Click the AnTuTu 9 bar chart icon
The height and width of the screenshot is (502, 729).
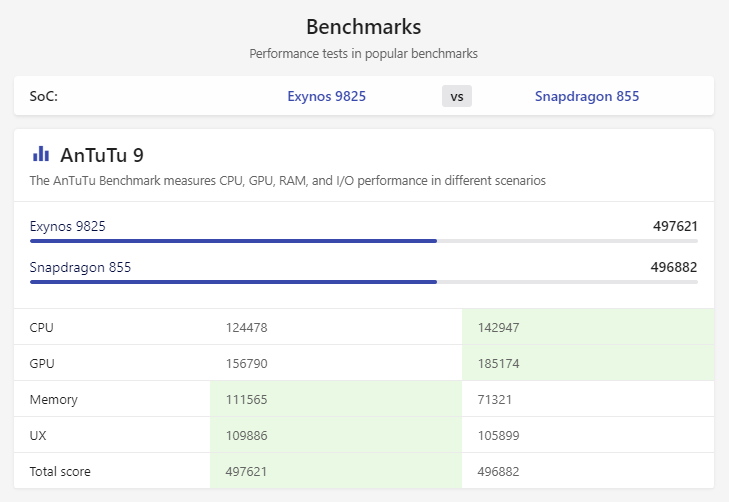[41, 154]
